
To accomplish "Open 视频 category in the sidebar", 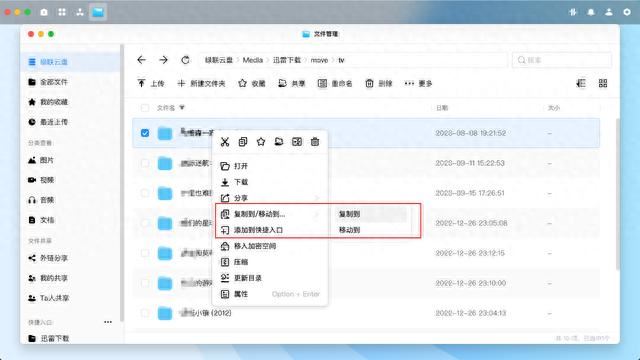I will click(71, 180).
